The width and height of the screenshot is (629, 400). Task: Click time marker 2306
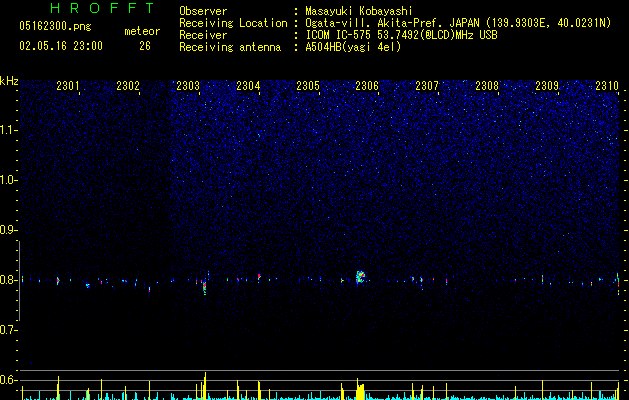click(x=367, y=85)
